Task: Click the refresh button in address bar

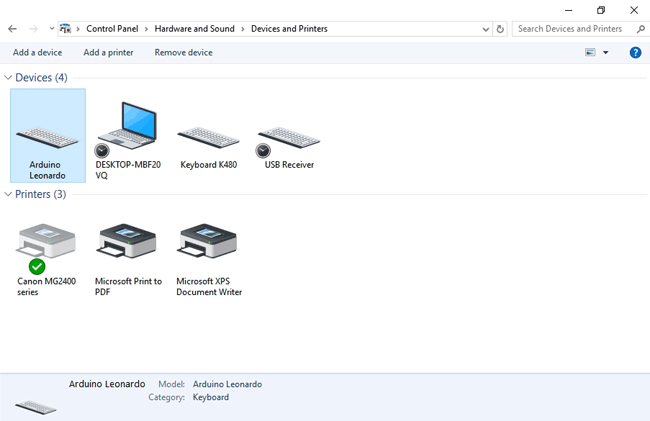Action: (x=501, y=29)
